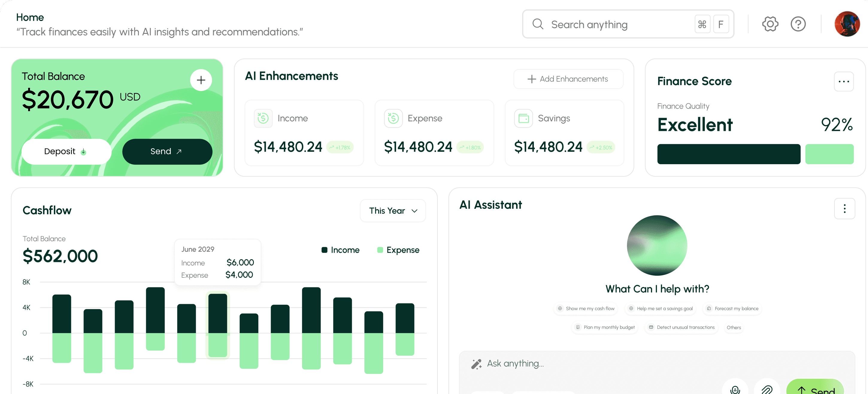Open the This Year dropdown
Viewport: 868px width, 394px height.
[x=393, y=211]
